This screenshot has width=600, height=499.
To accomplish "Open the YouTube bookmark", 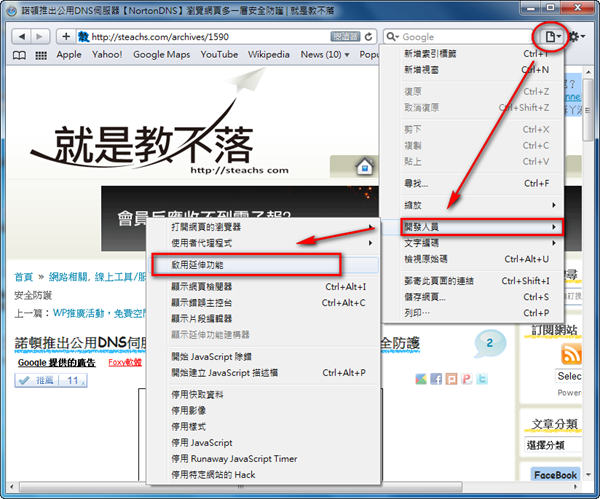I will click(x=219, y=55).
